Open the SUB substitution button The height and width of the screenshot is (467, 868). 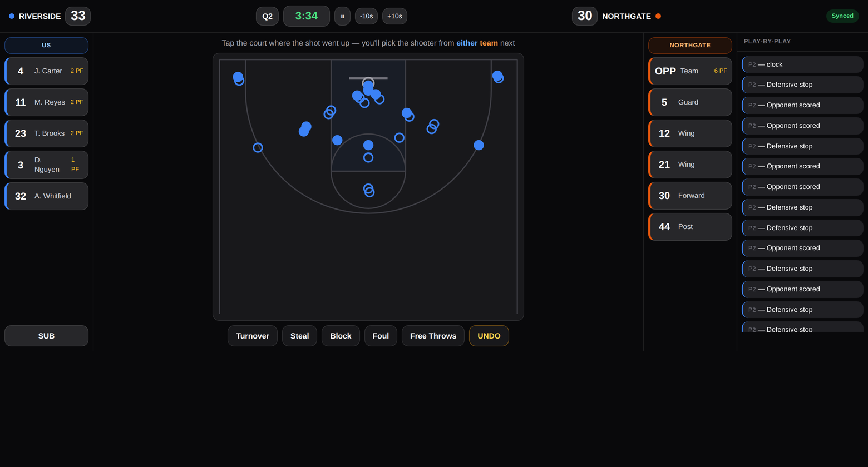point(46,336)
